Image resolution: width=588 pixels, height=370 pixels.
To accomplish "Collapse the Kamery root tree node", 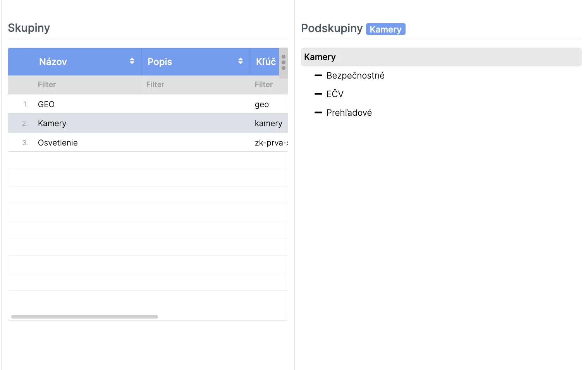I will tap(320, 57).
